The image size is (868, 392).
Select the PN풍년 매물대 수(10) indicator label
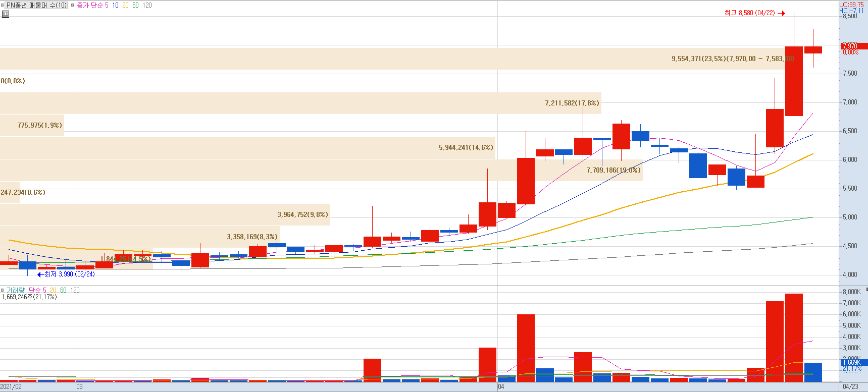click(x=36, y=5)
